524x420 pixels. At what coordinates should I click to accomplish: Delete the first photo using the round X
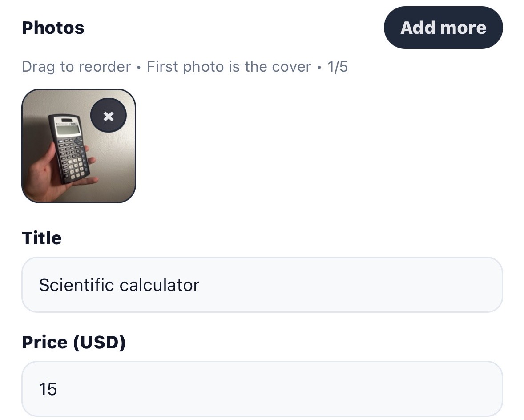point(109,116)
